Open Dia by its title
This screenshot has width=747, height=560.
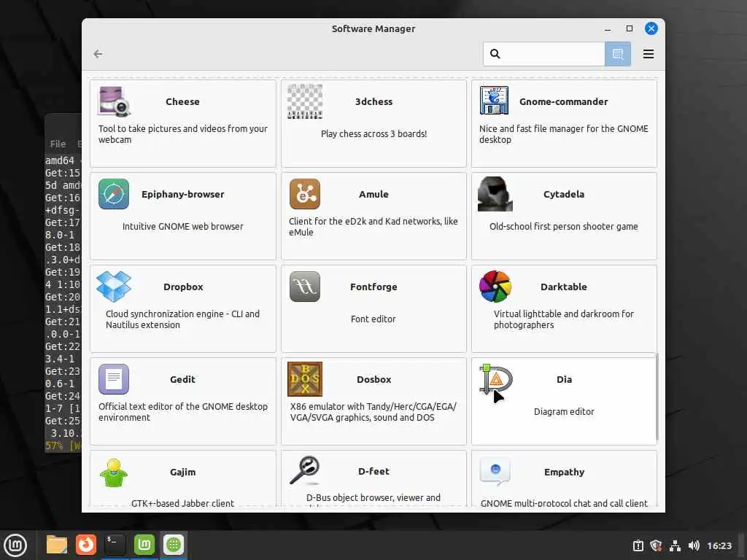click(x=564, y=379)
